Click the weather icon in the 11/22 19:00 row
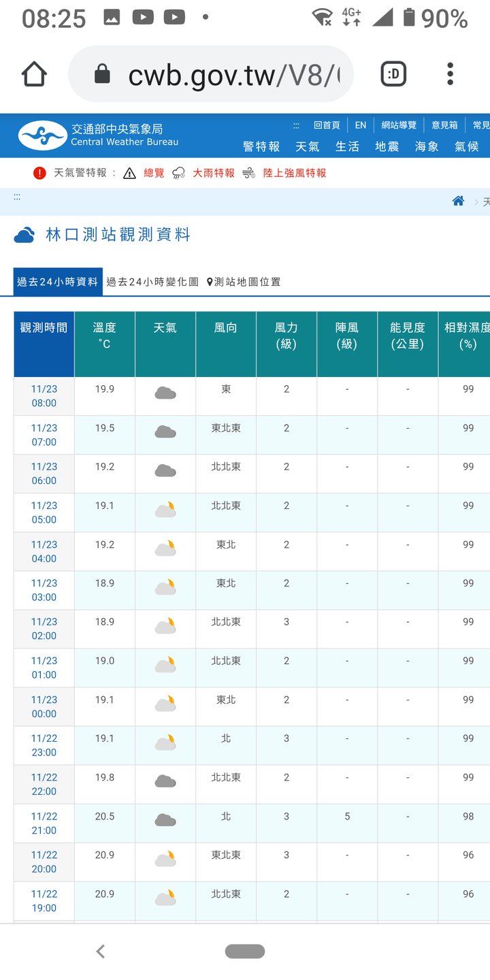The height and width of the screenshot is (980, 490). 165,898
